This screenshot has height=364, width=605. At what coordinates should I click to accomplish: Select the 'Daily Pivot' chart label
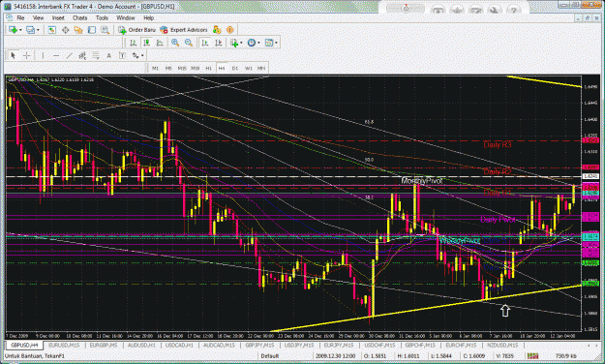(x=498, y=220)
